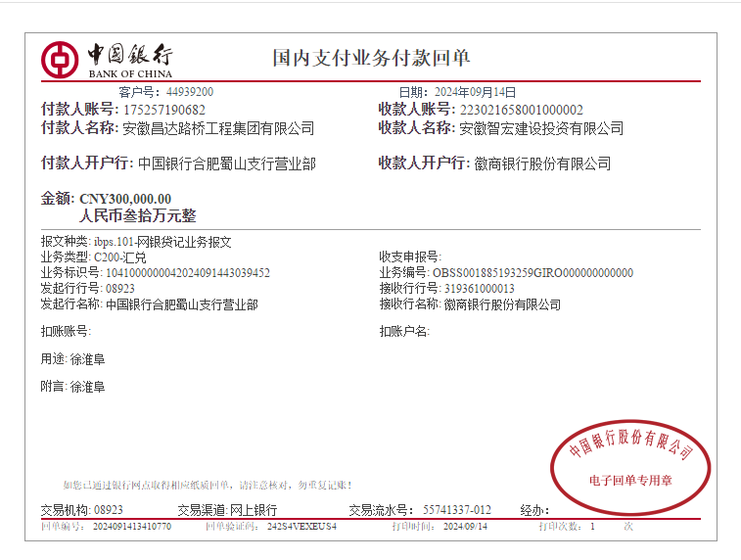Click the 用途 field value 徐淮阜
Screen dimensions: 741x560
(x=86, y=359)
